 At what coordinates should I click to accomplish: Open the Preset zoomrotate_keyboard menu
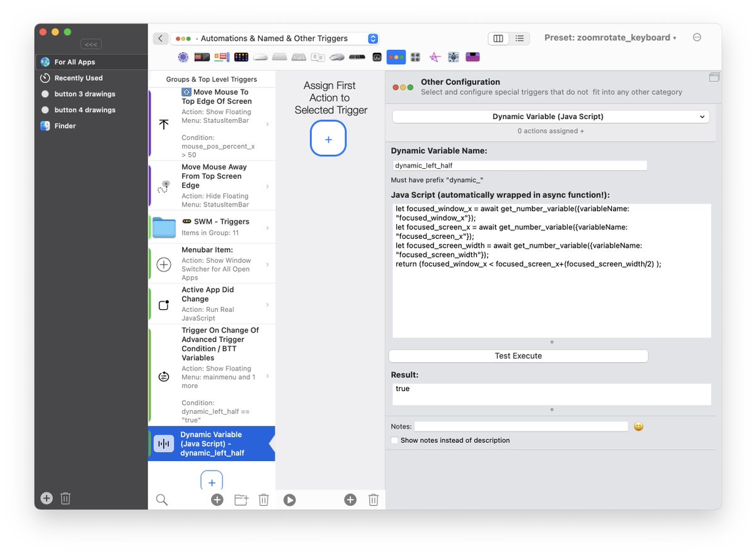click(610, 38)
